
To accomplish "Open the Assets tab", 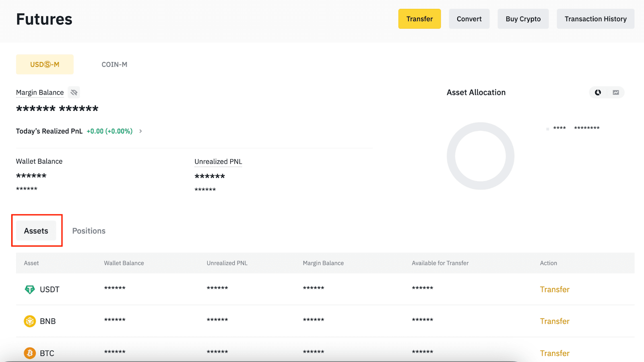I will coord(36,231).
